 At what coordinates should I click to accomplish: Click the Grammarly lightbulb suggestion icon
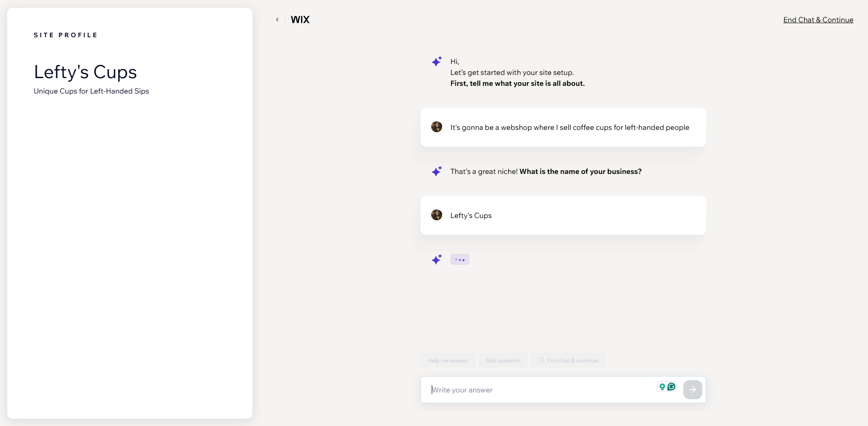tap(662, 386)
